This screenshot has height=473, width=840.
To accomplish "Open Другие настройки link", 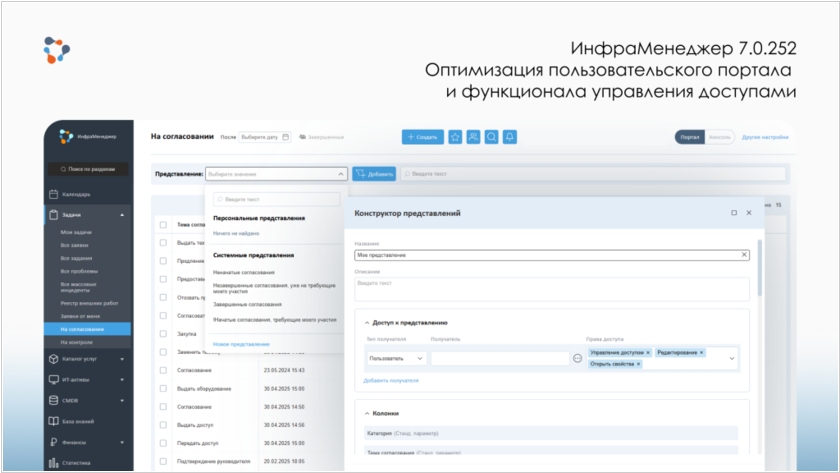I will (765, 137).
